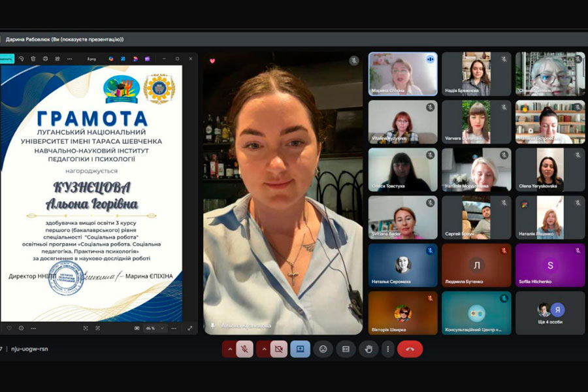
Task: Select Надія Брежнєва's video tile
Action: point(476,74)
